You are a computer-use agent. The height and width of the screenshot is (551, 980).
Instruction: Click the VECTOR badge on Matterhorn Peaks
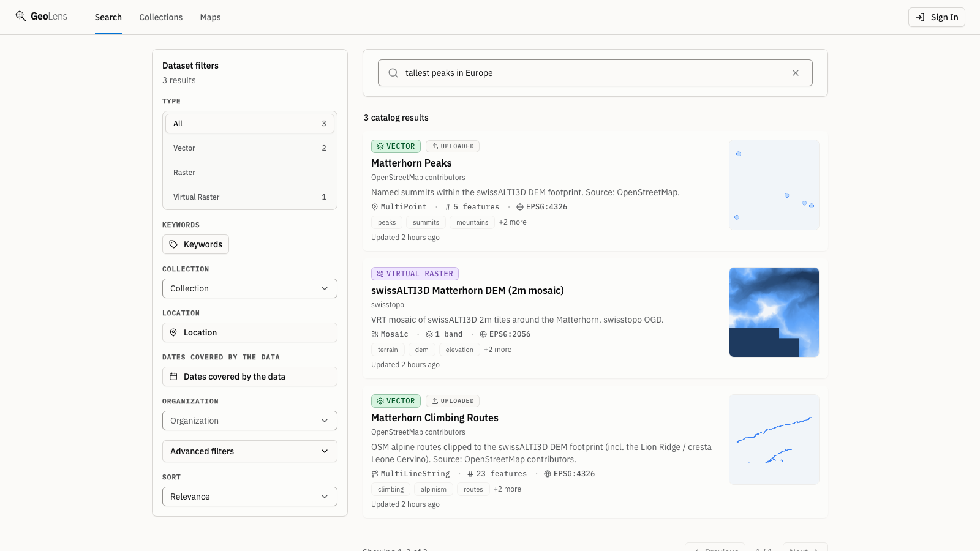click(x=396, y=146)
